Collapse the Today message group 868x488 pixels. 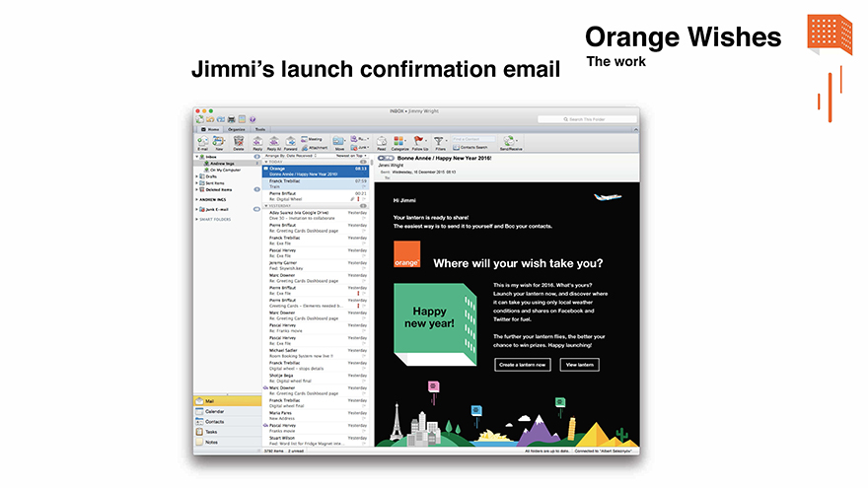tap(266, 162)
